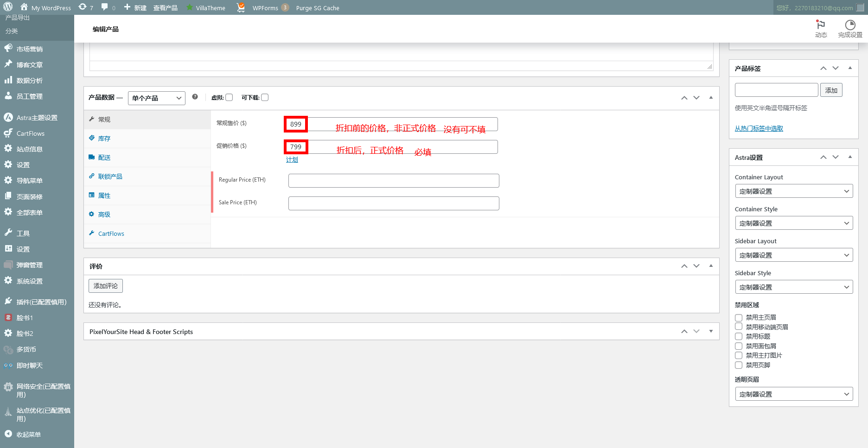Enable the 禁用标题 checkbox
Image resolution: width=868 pixels, height=448 pixels.
[x=739, y=336]
